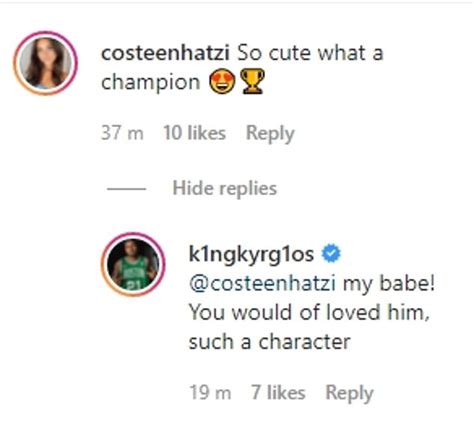
Task: View the 7 likes list
Action: coord(278,393)
